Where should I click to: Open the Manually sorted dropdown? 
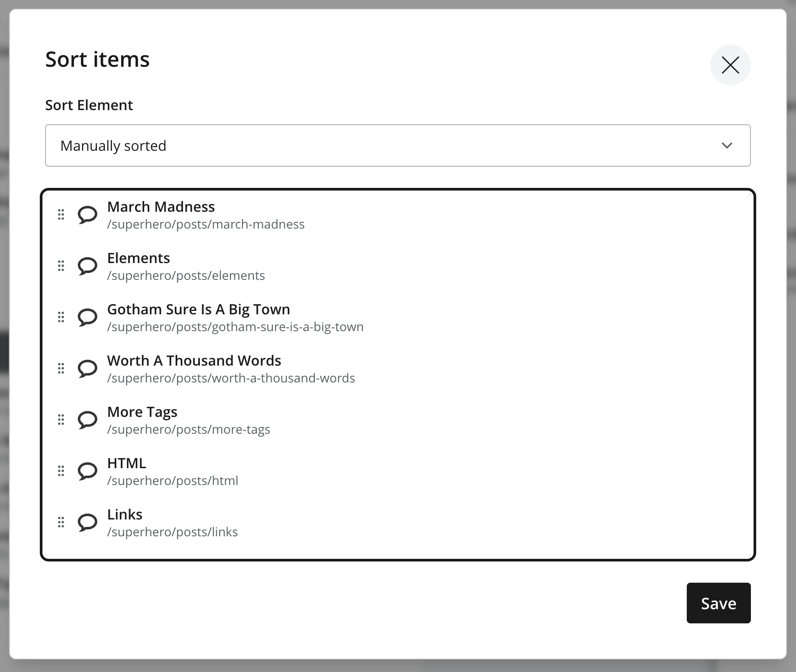click(398, 145)
